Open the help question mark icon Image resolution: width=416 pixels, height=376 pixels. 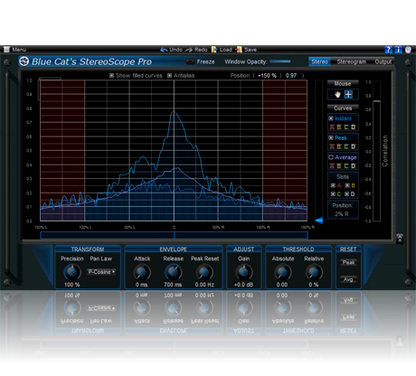(388, 50)
